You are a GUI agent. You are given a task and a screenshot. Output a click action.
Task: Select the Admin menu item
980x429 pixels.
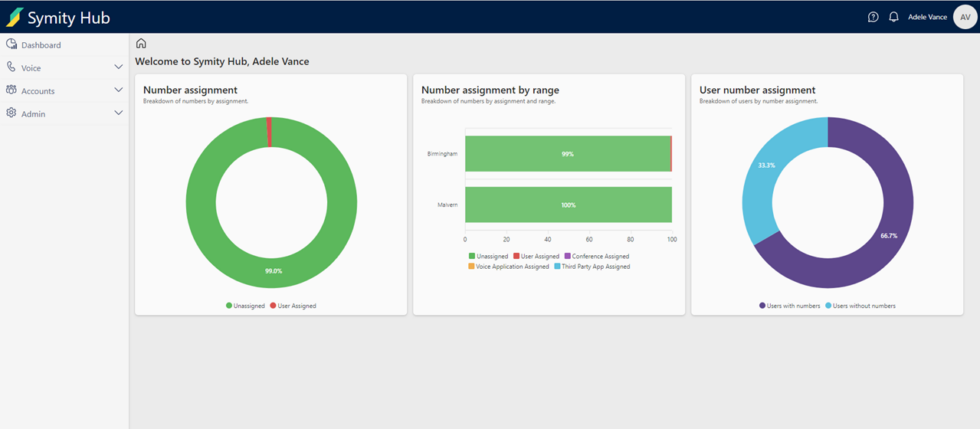coord(64,114)
